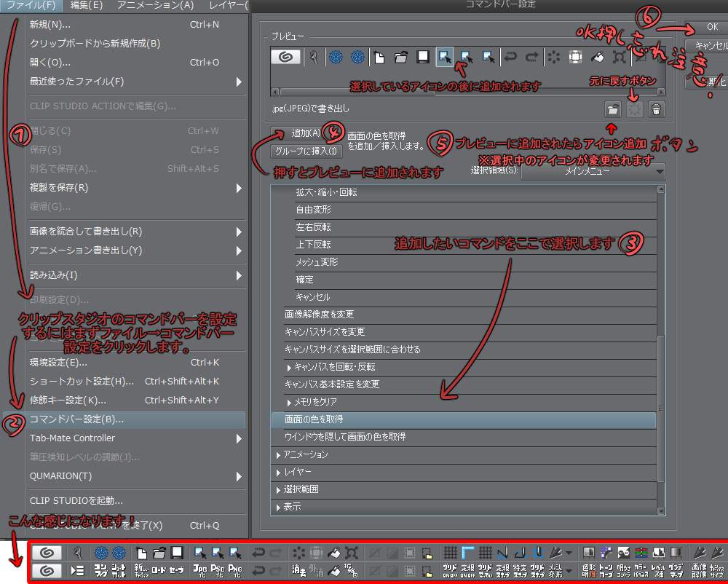Click the 色彩明度 hue icon in the bottom bar
This screenshot has height=584, width=728.
[589, 571]
